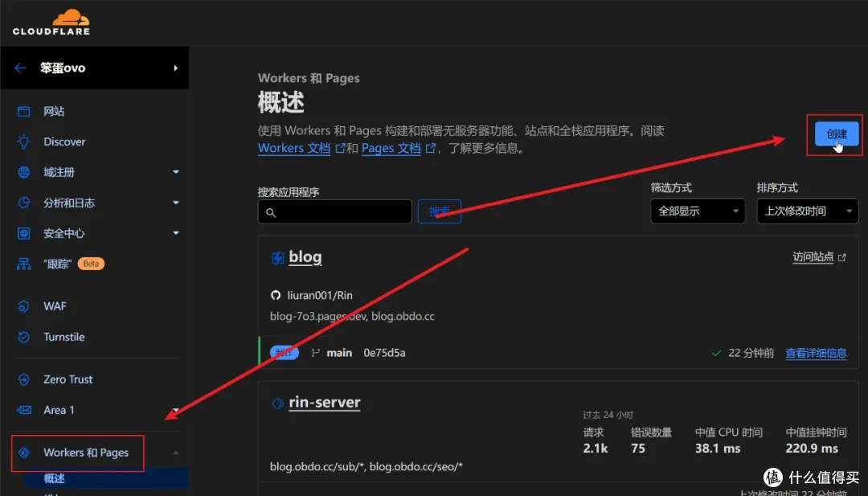Click the magnifier icon in search field
Viewport: 868px width, 496px height.
pyautogui.click(x=271, y=212)
